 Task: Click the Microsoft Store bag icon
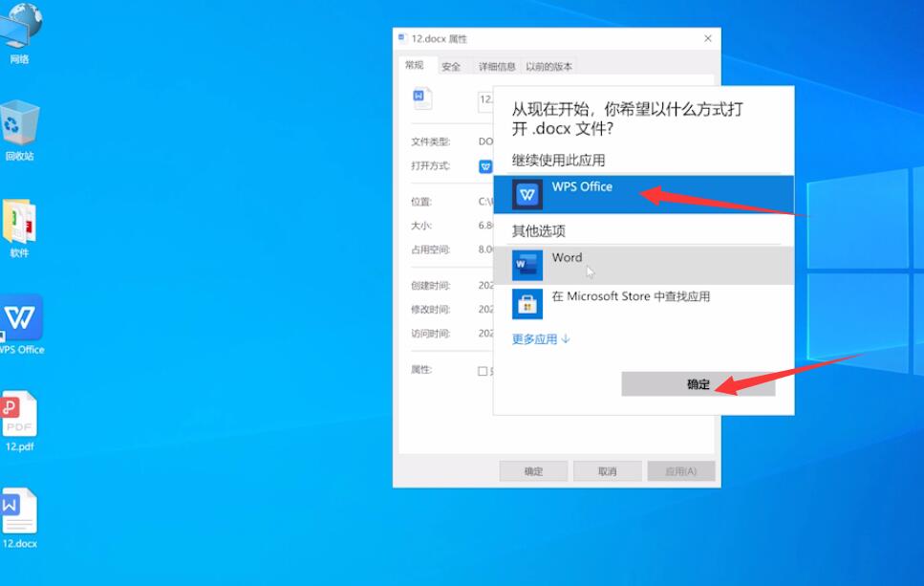click(526, 304)
